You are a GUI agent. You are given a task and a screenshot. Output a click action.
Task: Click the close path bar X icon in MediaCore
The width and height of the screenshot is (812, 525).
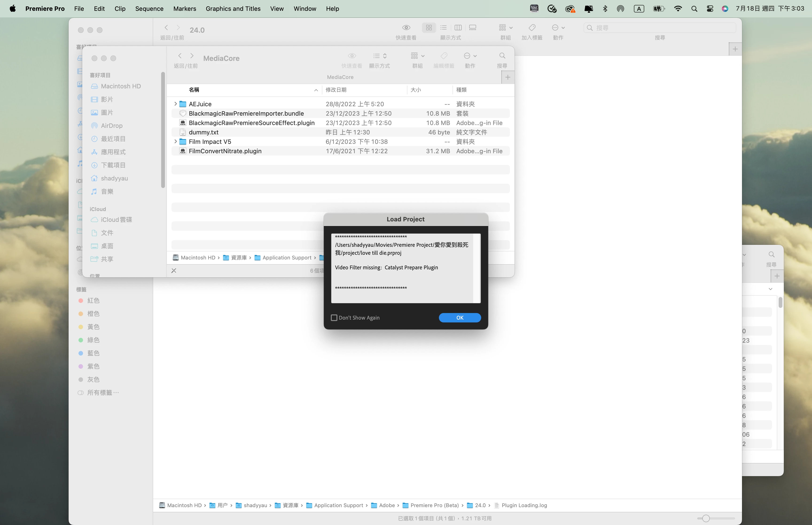[x=174, y=271]
